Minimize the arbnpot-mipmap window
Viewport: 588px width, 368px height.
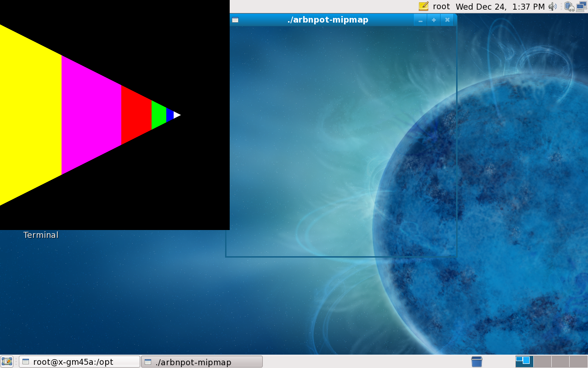pyautogui.click(x=420, y=20)
